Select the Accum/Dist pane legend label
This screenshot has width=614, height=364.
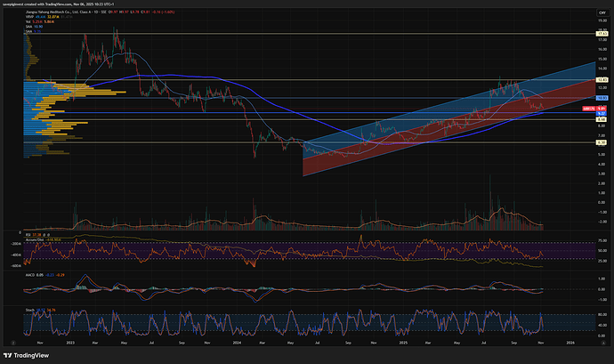pos(36,239)
